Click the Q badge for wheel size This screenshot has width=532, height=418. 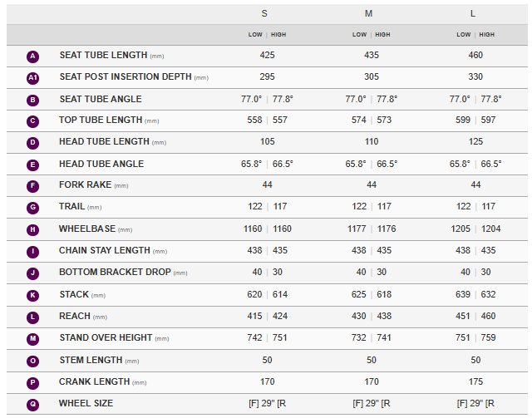(32, 404)
